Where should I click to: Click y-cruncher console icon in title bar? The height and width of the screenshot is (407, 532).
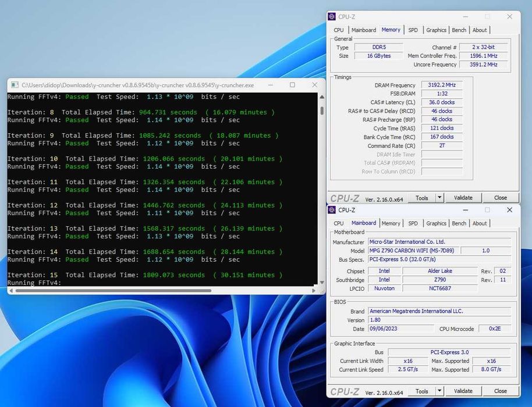point(15,85)
